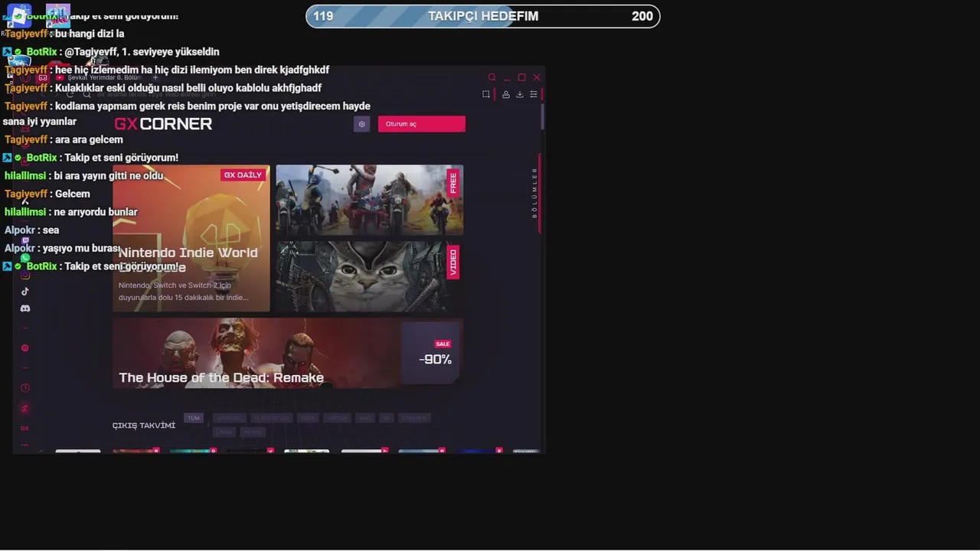The width and height of the screenshot is (980, 551).
Task: Click the TAKIPÇI HEDEFIM progress bar
Action: pyautogui.click(x=483, y=16)
